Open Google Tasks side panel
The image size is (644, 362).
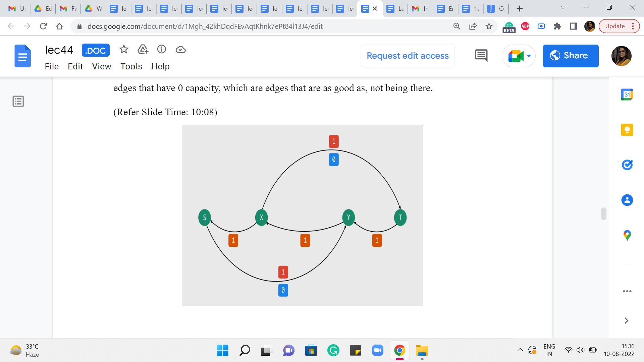pos(627,165)
